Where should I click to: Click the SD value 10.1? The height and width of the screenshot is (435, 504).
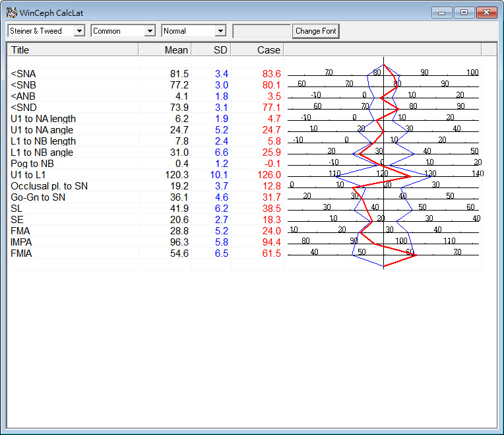[219, 175]
